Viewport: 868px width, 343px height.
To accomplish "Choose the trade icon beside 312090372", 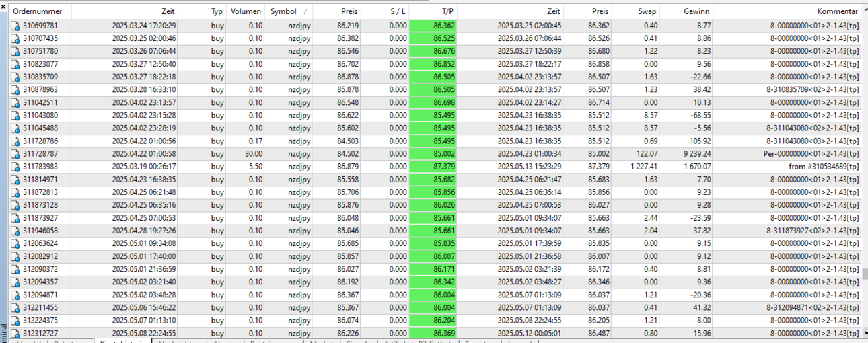I will tap(15, 269).
